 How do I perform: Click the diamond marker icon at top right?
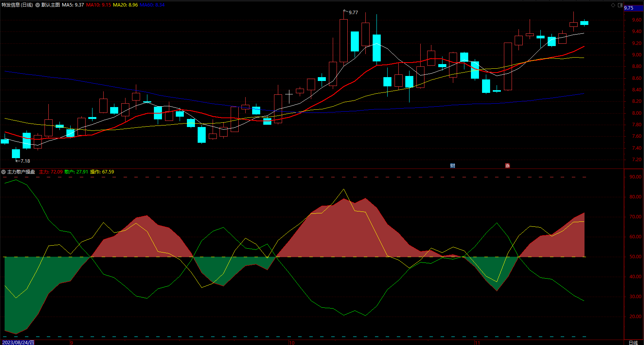613,5
